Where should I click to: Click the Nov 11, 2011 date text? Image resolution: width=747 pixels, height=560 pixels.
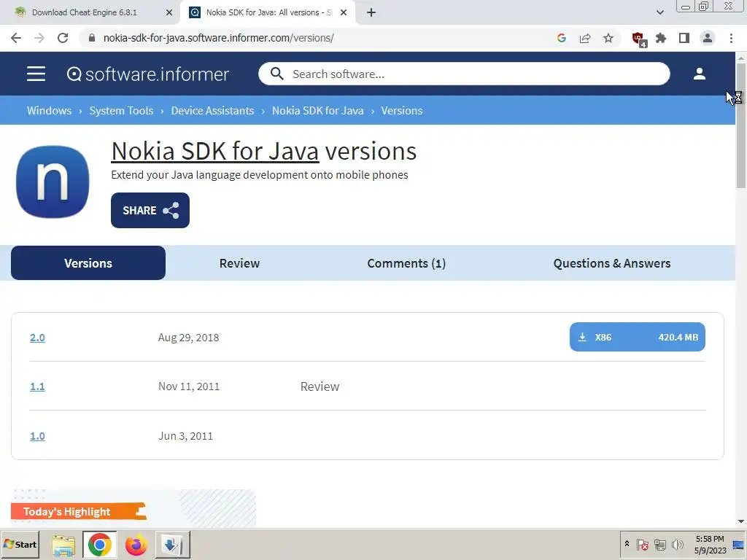189,386
